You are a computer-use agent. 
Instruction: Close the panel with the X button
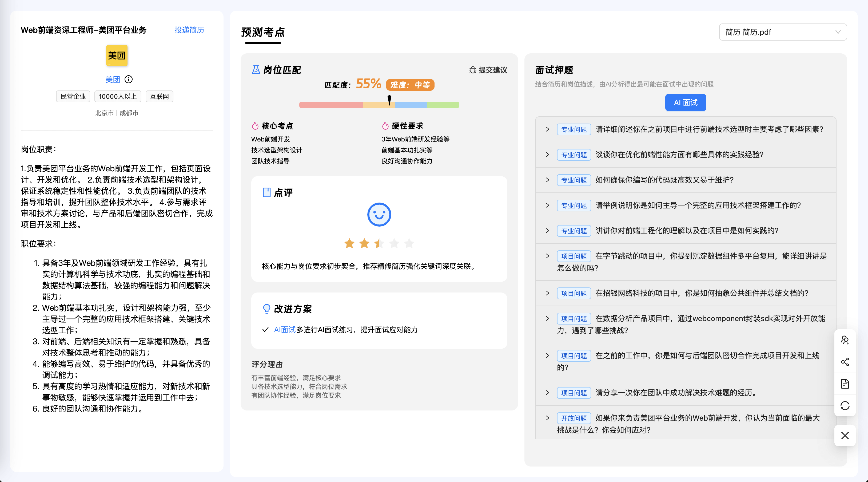point(845,436)
